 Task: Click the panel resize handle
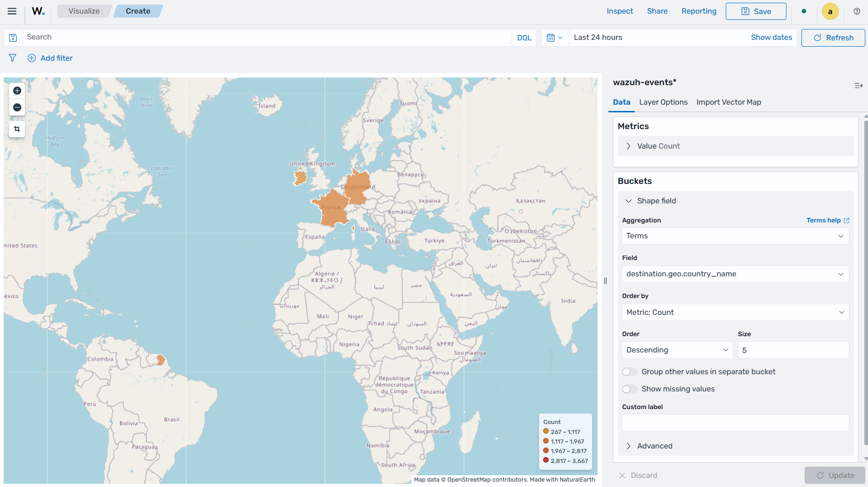click(x=605, y=281)
